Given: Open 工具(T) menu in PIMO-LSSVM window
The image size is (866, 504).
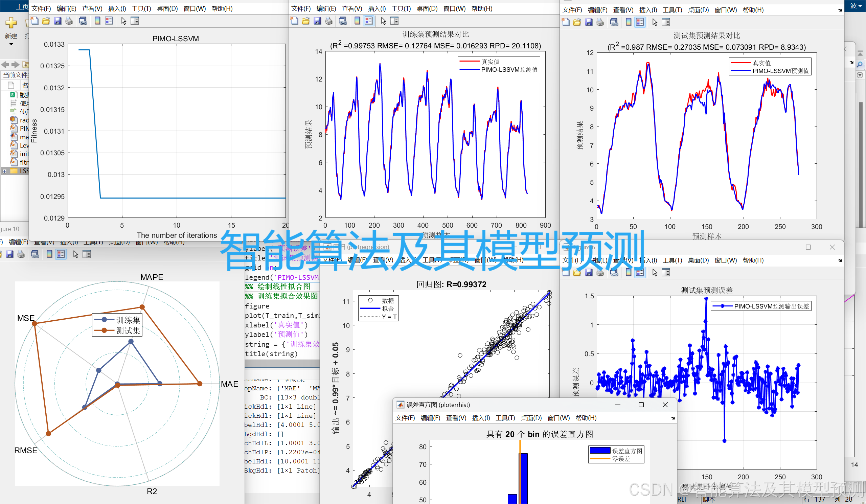Looking at the screenshot, I should coord(141,8).
